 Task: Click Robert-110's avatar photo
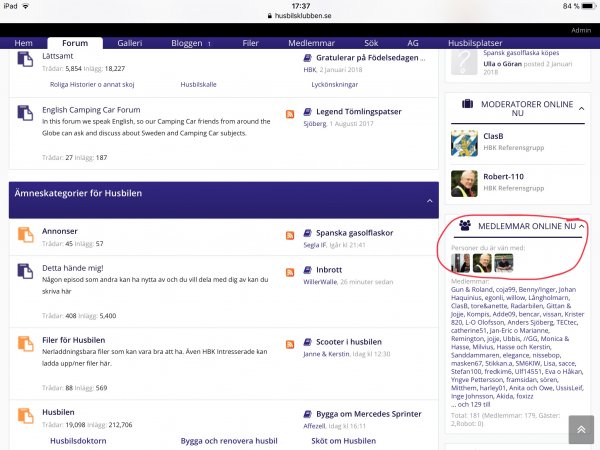pos(464,183)
